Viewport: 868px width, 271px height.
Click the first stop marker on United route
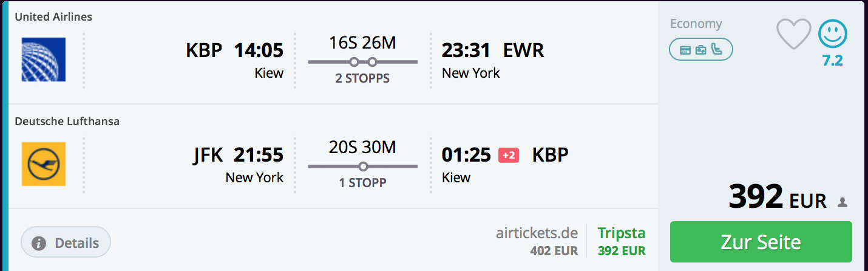(x=354, y=61)
